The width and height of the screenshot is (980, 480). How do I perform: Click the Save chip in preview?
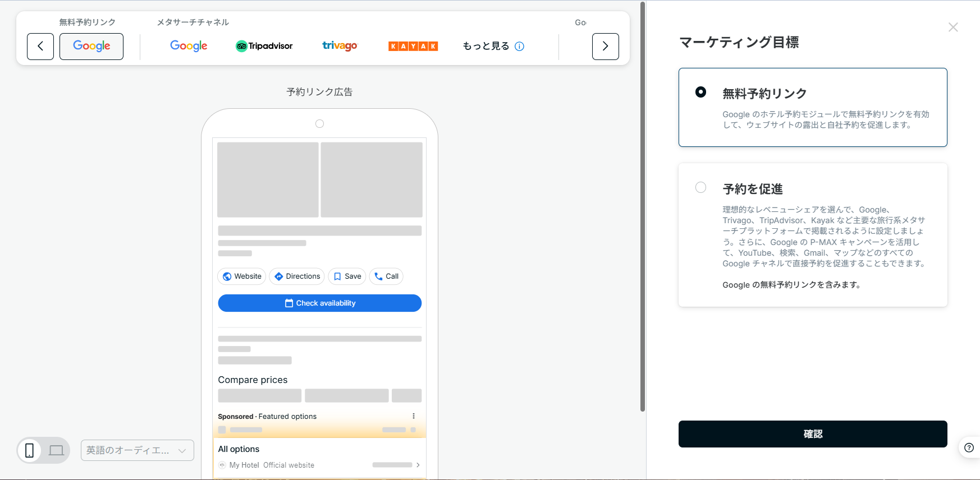click(x=347, y=276)
